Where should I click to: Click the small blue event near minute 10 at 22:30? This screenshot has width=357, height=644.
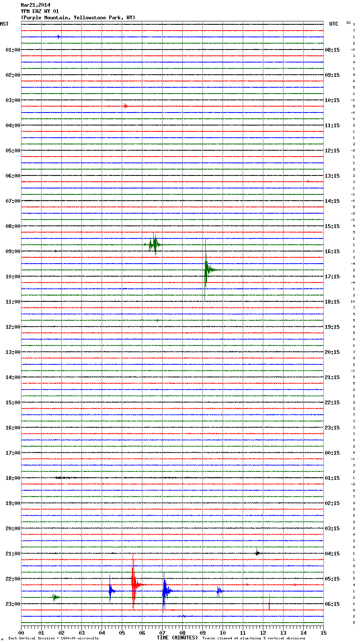coord(219,591)
